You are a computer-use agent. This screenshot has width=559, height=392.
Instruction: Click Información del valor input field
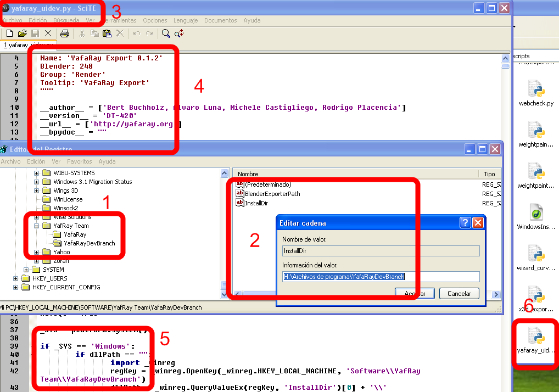(x=381, y=277)
